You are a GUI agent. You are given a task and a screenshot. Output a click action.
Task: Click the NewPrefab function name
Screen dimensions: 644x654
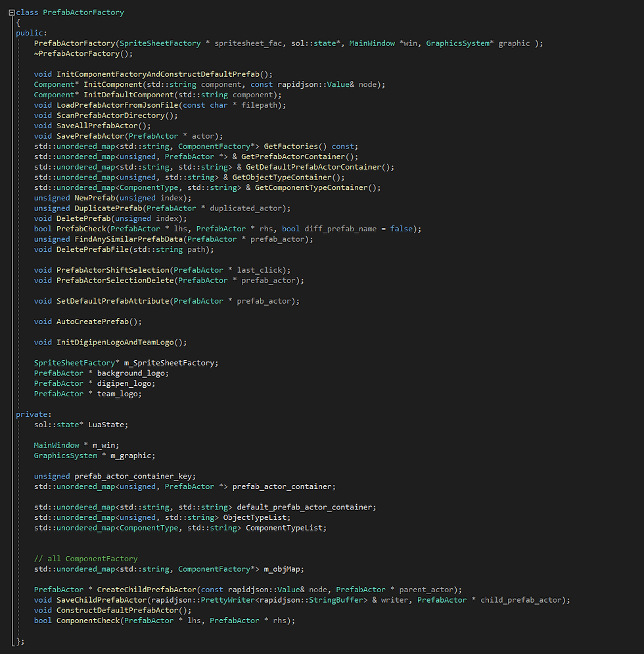pos(95,198)
